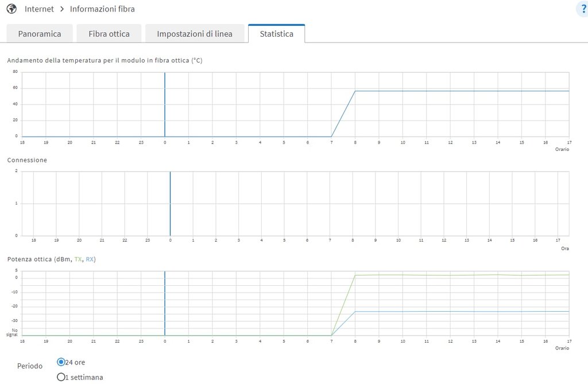Click the green TX power line
Viewport: 588px width, 384px height.
tap(462, 275)
